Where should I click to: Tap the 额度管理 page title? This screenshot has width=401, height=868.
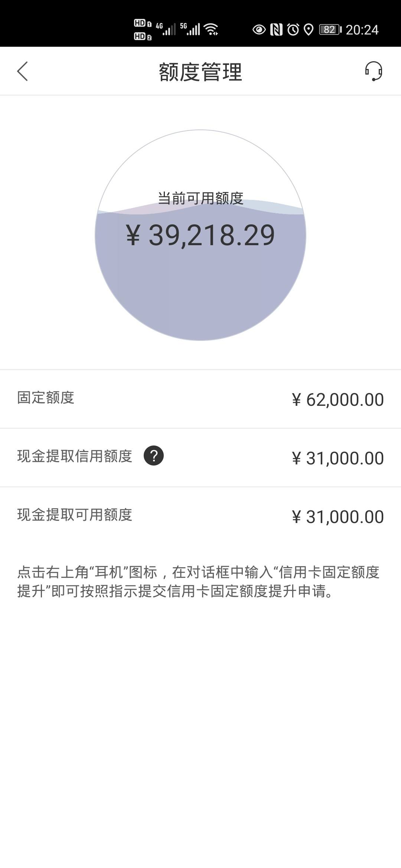pyautogui.click(x=200, y=72)
